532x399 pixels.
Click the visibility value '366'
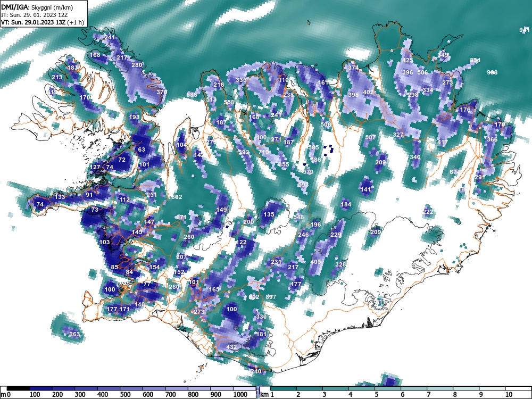[492, 139]
